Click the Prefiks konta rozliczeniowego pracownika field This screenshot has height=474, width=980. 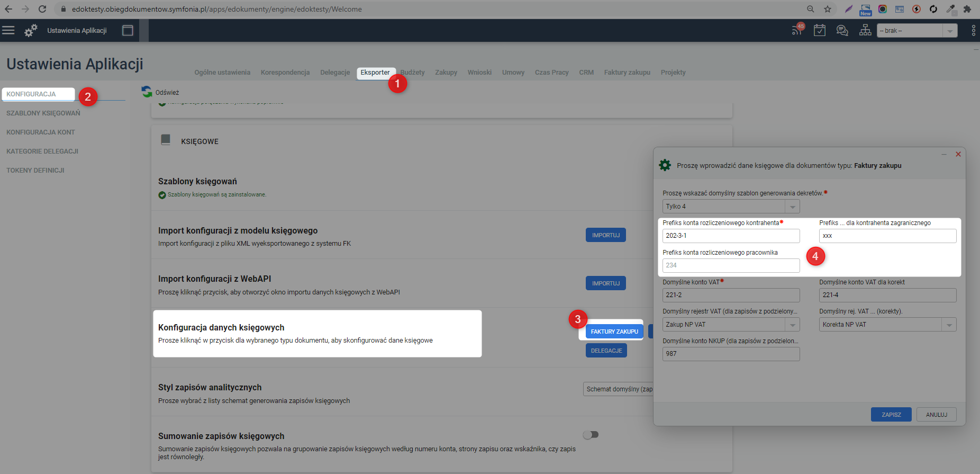pos(731,265)
